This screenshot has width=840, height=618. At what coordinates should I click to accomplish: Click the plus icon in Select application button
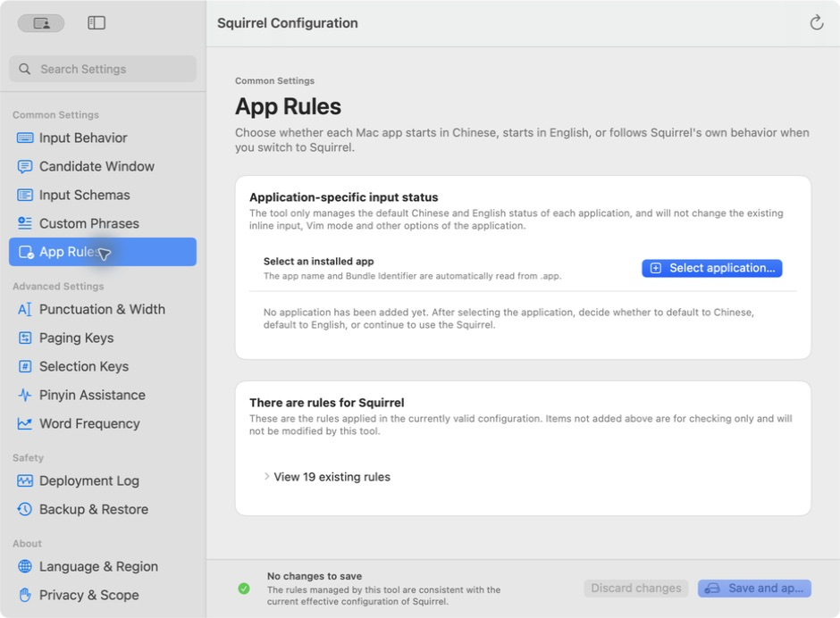tap(656, 268)
